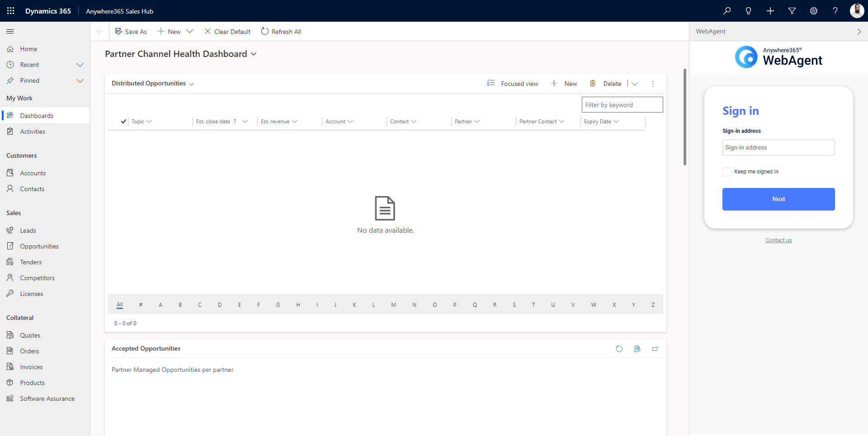
Task: Open the Contact us link
Action: pos(778,240)
